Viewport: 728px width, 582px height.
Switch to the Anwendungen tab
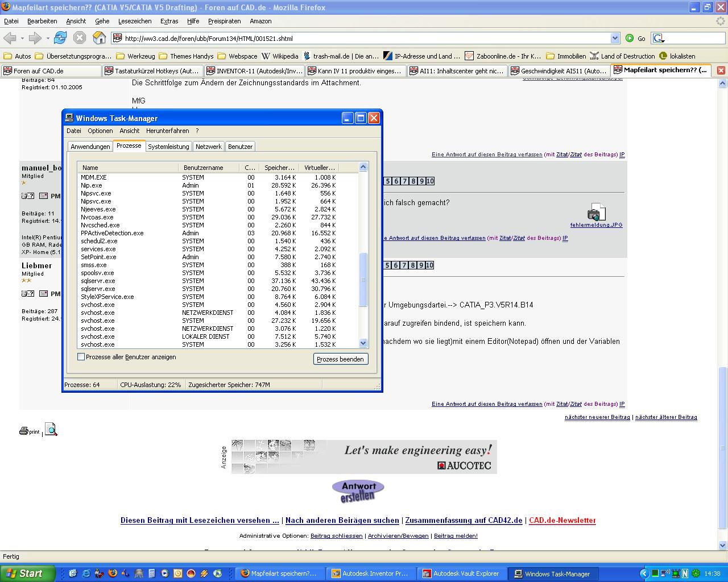[x=90, y=147]
